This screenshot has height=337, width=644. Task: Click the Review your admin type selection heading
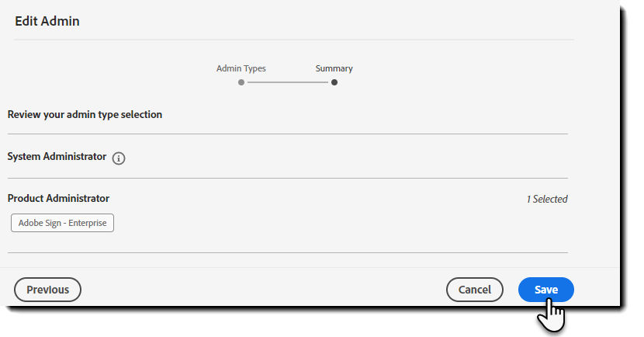click(85, 115)
